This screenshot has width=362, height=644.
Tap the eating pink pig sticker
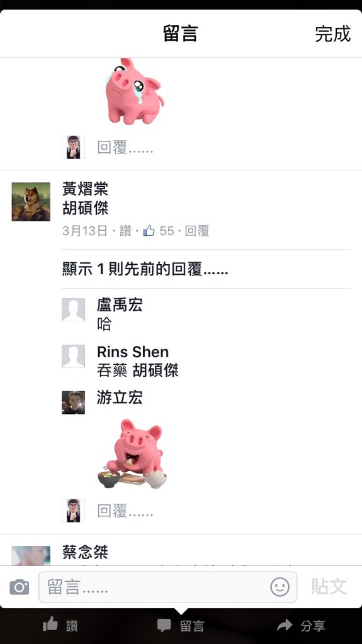tap(132, 453)
